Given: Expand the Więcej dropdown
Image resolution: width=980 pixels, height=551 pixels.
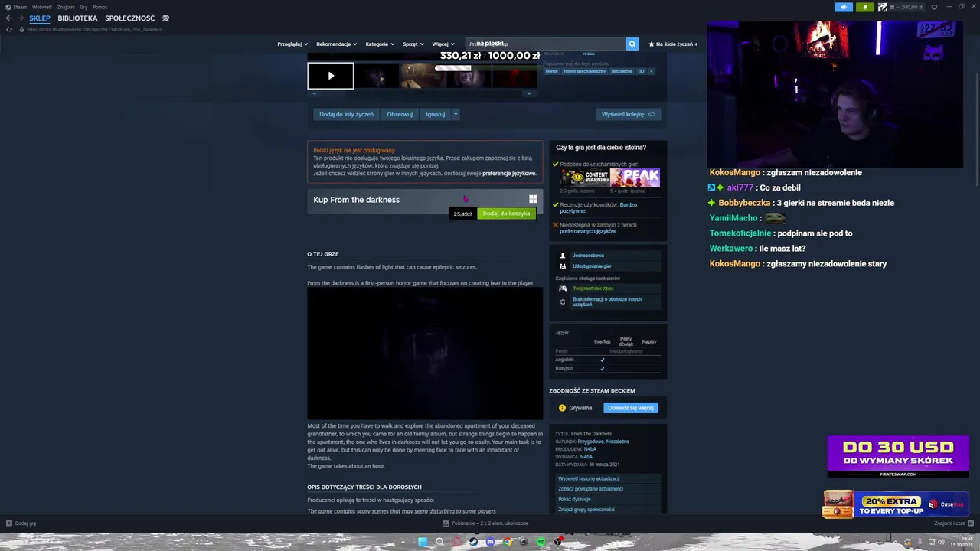Looking at the screenshot, I should 443,44.
